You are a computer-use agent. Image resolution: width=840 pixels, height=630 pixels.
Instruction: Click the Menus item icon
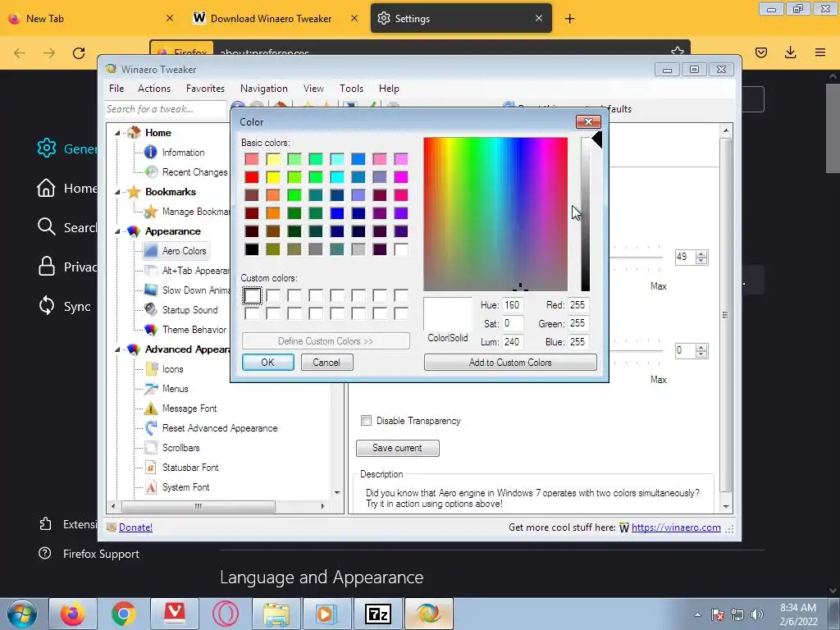tap(151, 388)
